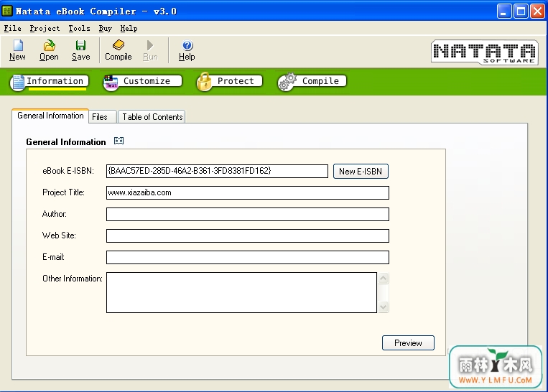Screen dimensions: 548x392
Task: Open the Help menu in menu bar
Action: point(129,28)
